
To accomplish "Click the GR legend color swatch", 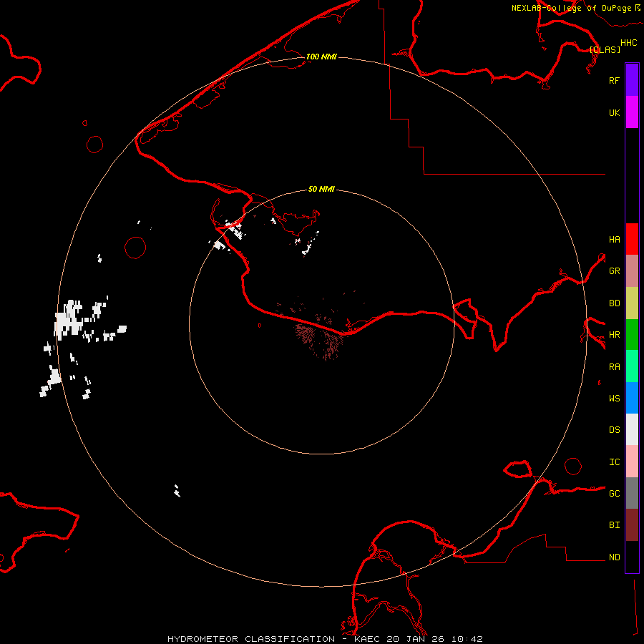I will tap(632, 270).
